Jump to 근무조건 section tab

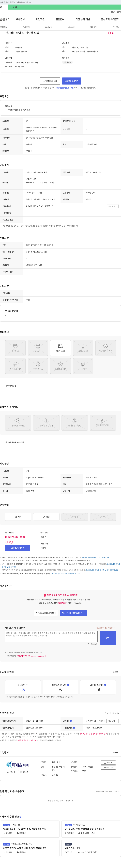(x=26, y=27)
